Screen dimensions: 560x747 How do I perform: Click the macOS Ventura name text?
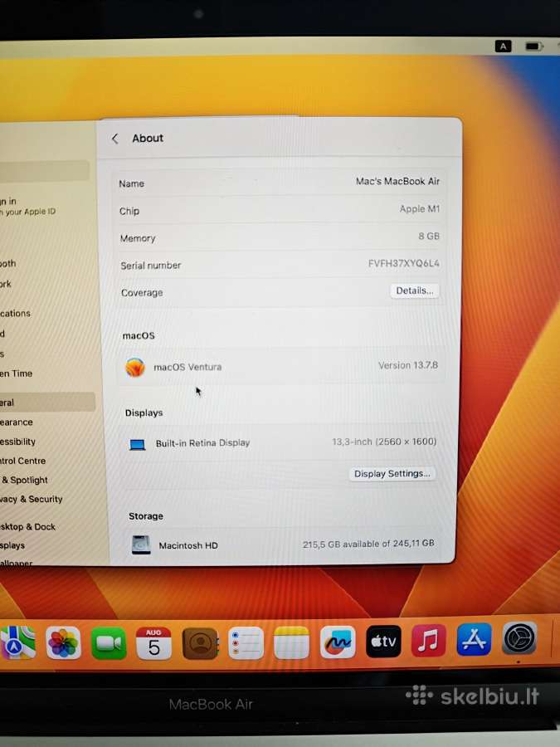[187, 368]
